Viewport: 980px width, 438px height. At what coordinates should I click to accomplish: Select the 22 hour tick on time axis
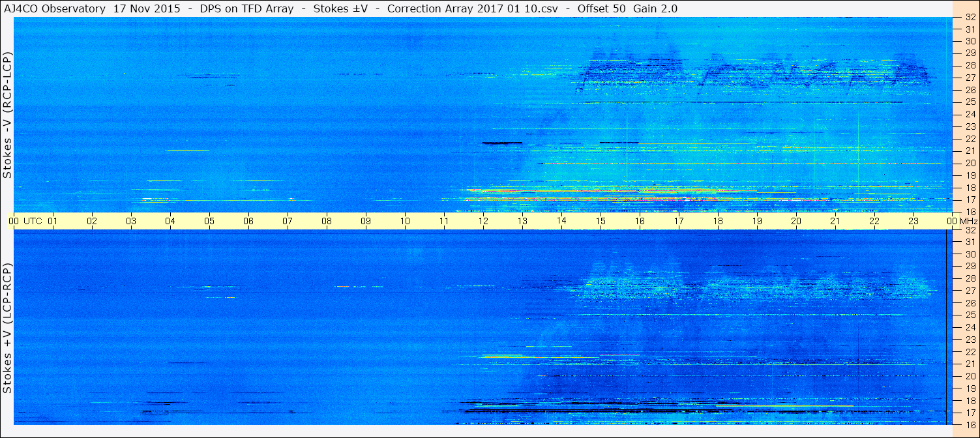[x=874, y=221]
